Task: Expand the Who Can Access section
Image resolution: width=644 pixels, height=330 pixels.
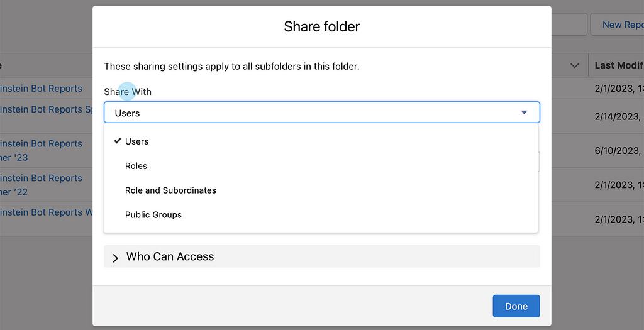Action: [x=170, y=256]
